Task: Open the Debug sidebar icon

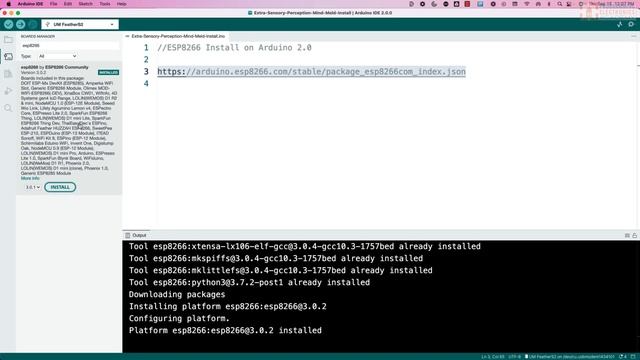Action: tap(8, 91)
